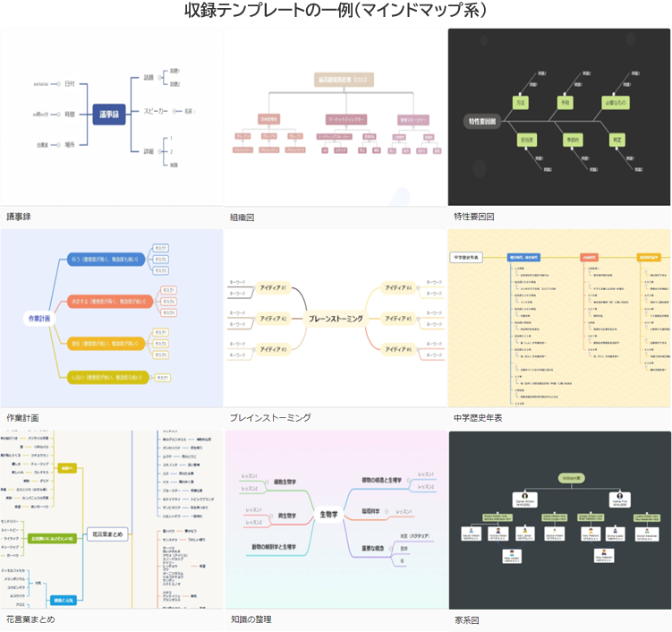
Task: Select the 組織図 template preview
Action: [336, 116]
